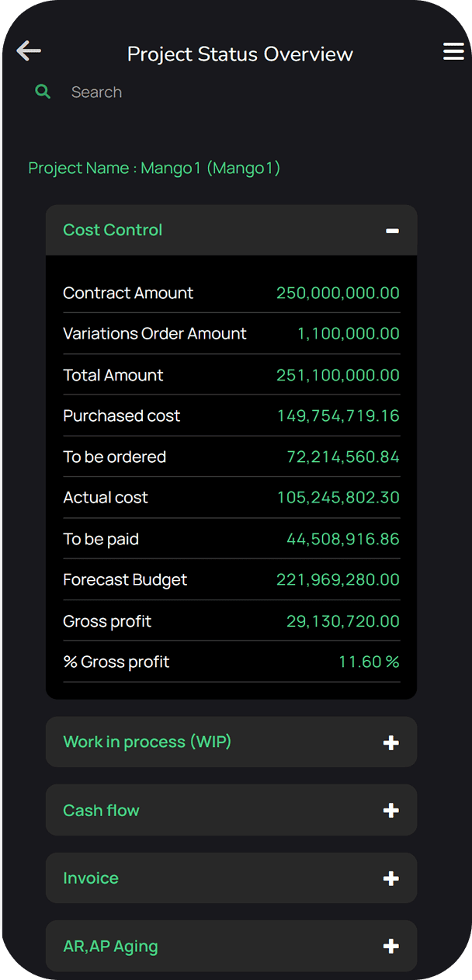472x980 pixels.
Task: Tap the Invoice section title
Action: click(x=91, y=878)
